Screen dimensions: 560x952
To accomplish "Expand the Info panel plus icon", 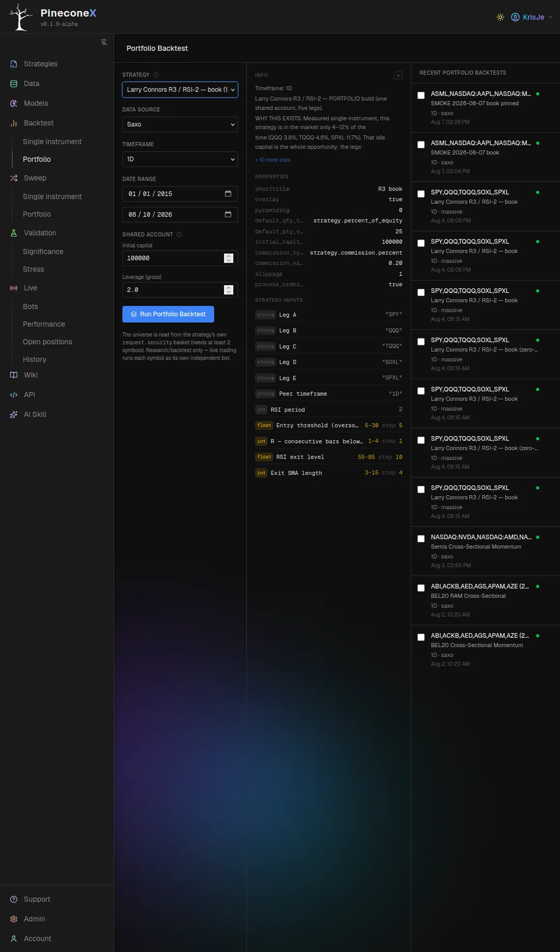I will (x=398, y=75).
